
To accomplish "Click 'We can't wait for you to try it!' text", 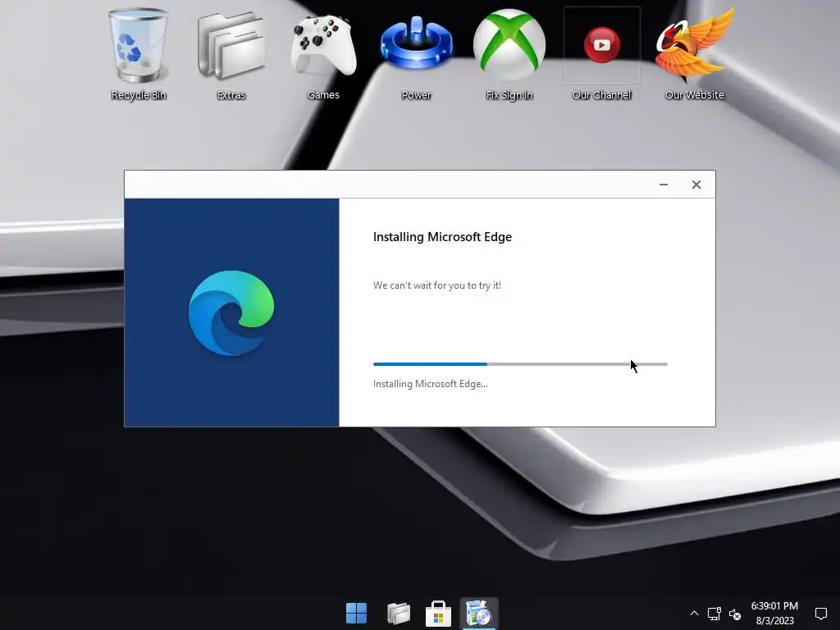I will click(x=437, y=285).
